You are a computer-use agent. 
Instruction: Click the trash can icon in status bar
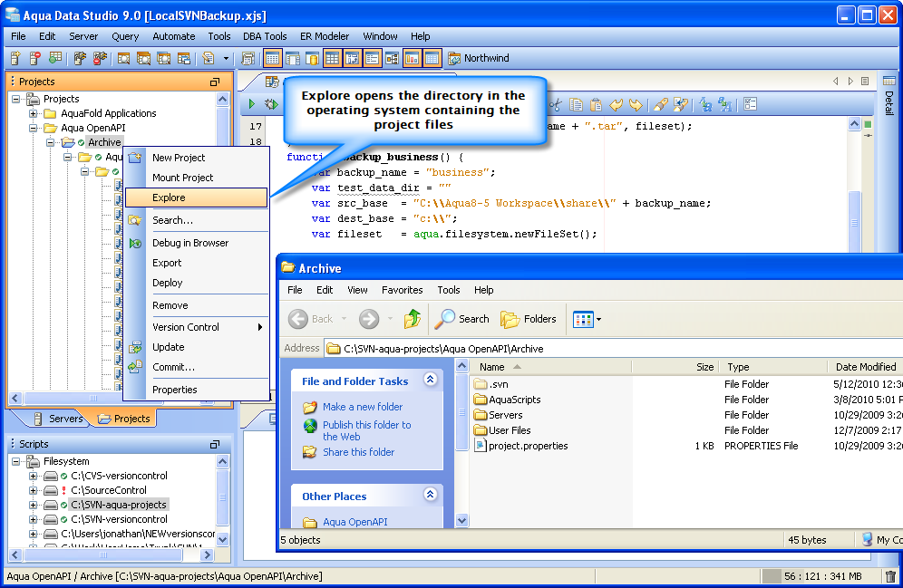(890, 576)
